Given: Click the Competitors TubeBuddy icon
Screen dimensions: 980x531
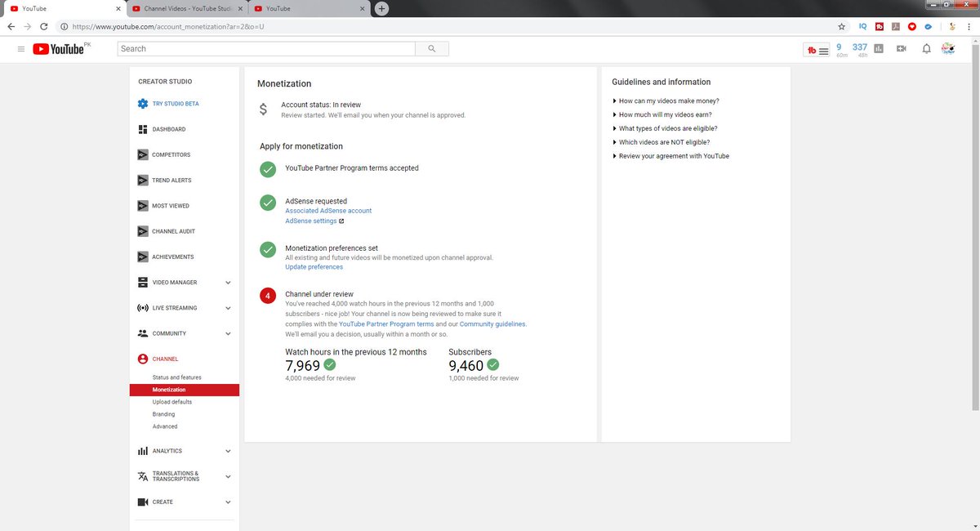Looking at the screenshot, I should (143, 154).
